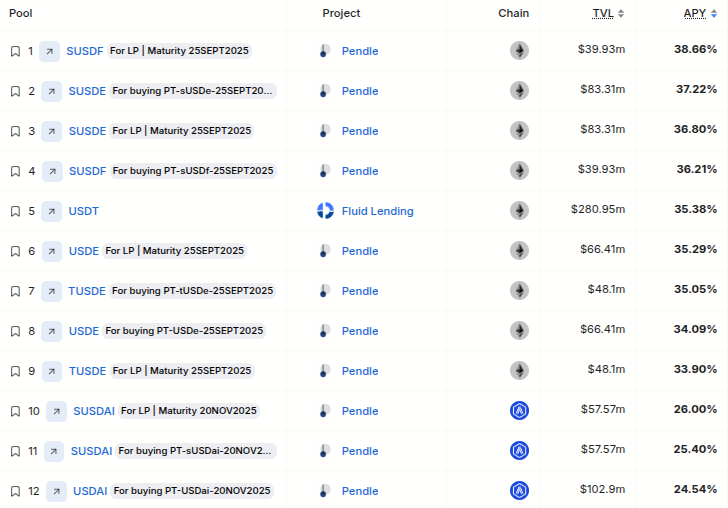Click Ethereum chain icon in row 9
The image size is (728, 508).
click(520, 371)
